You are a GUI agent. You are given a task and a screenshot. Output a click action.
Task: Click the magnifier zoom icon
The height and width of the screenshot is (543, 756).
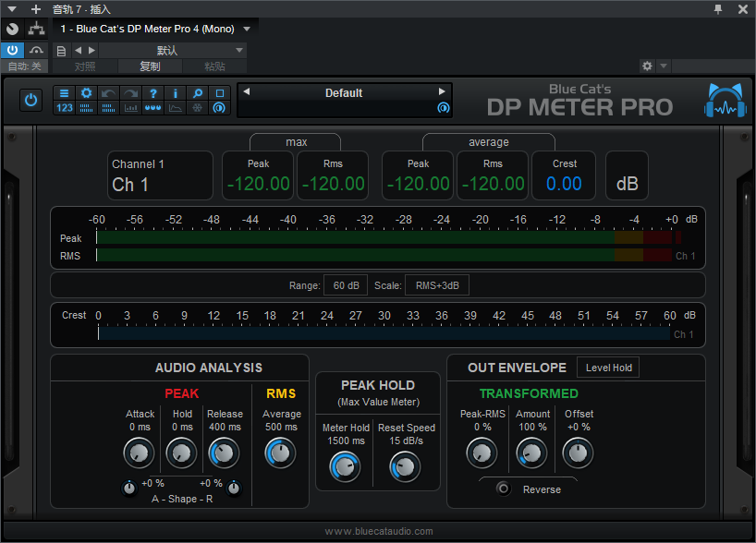pos(197,93)
